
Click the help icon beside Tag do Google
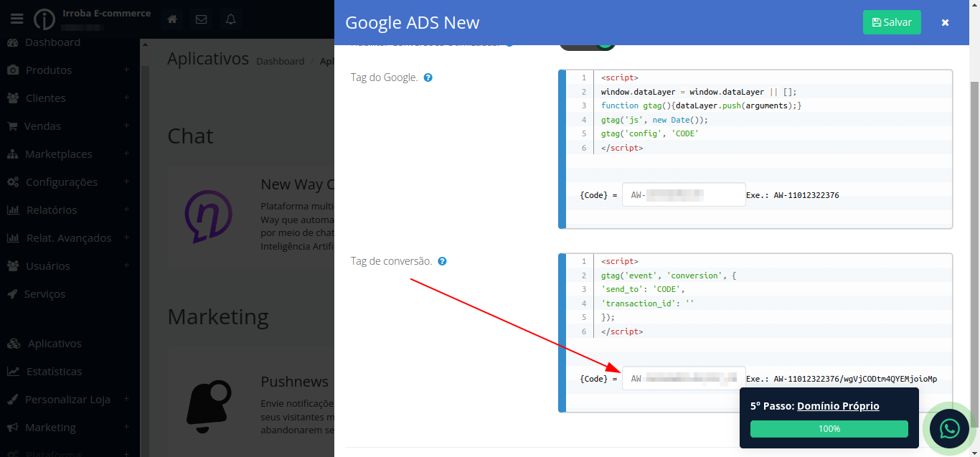click(428, 77)
